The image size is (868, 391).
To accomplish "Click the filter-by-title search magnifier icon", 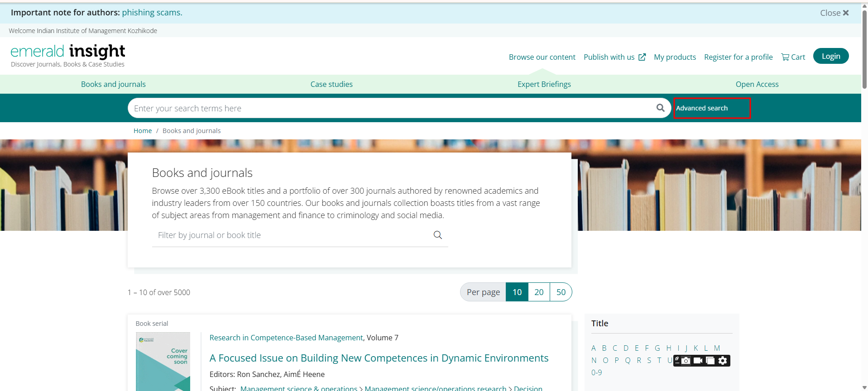I will (x=437, y=235).
